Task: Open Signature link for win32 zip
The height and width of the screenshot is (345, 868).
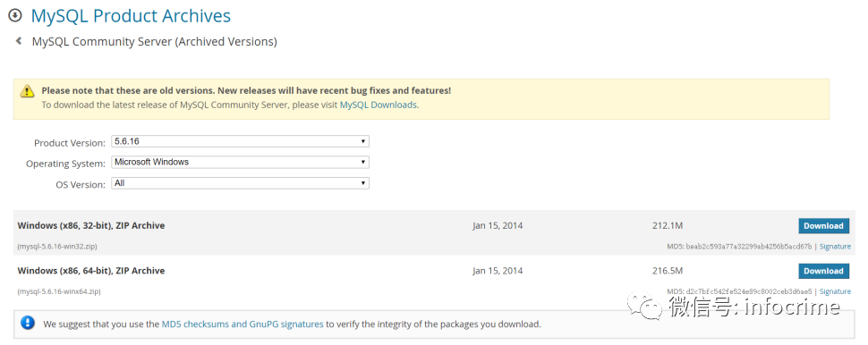Action: click(835, 246)
